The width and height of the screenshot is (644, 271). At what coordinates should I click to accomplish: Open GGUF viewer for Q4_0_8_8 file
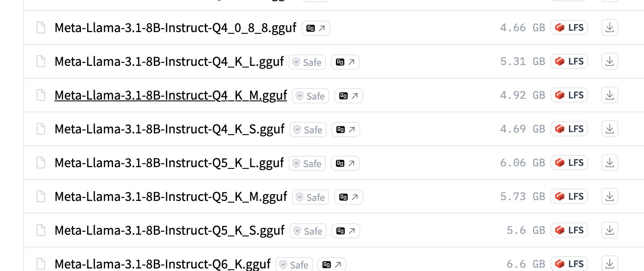(x=316, y=28)
